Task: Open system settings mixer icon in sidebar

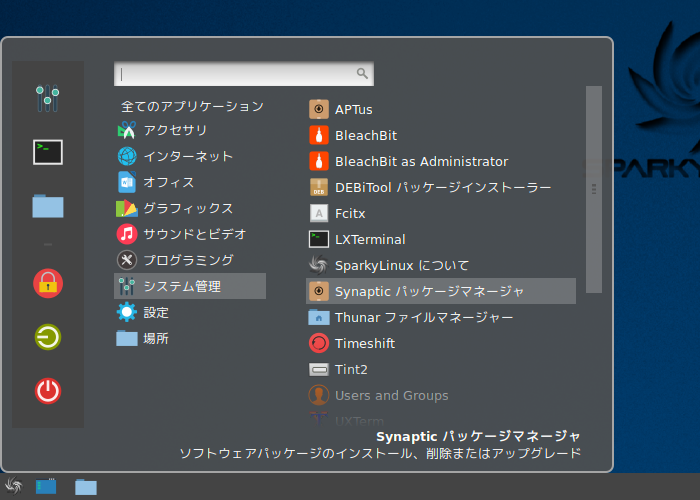Action: click(48, 98)
